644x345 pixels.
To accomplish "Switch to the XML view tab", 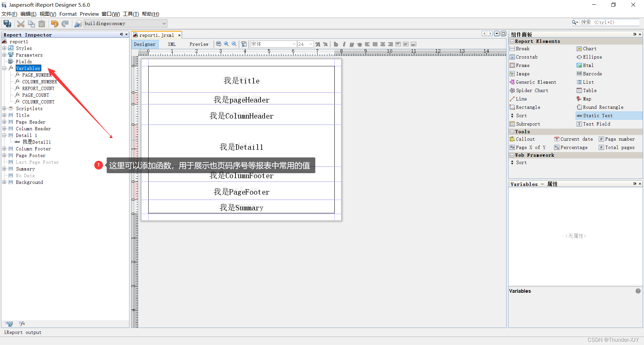I will point(172,44).
